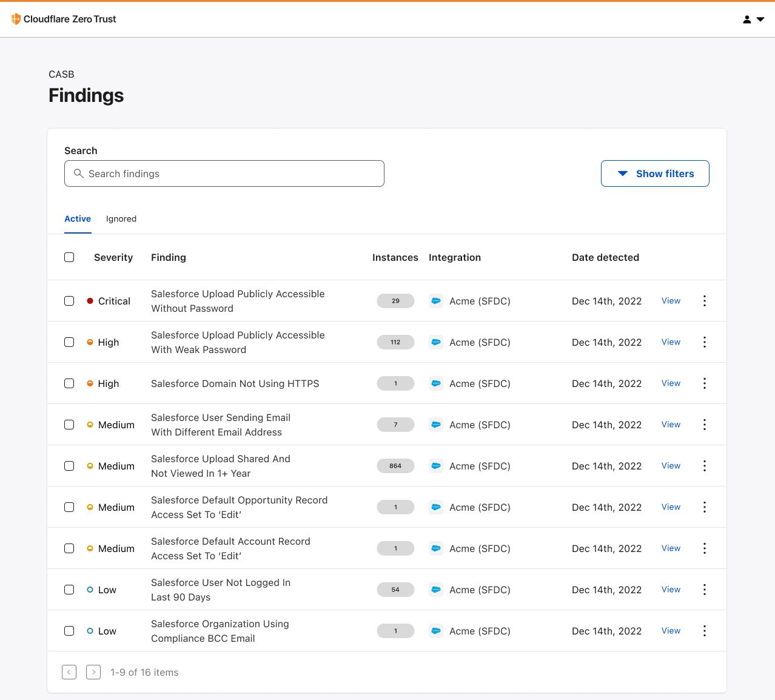Click Salesforce icon in Default Account Record row

coord(436,548)
